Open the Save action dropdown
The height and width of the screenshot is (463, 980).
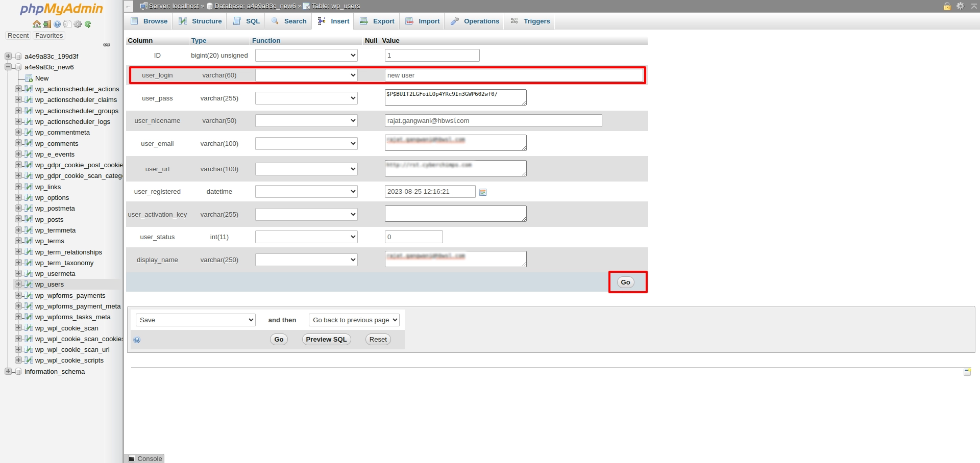pos(195,320)
